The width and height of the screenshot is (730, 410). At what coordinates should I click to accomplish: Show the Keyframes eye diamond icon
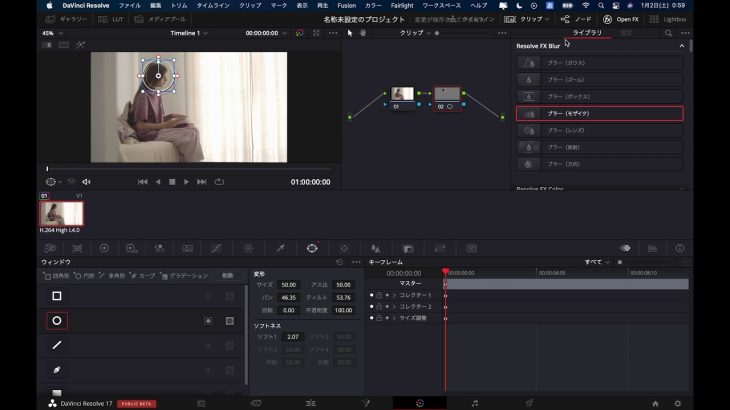[x=625, y=249]
